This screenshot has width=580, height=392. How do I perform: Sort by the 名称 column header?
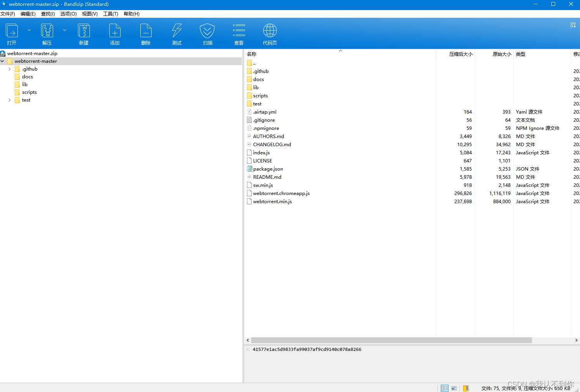click(340, 54)
